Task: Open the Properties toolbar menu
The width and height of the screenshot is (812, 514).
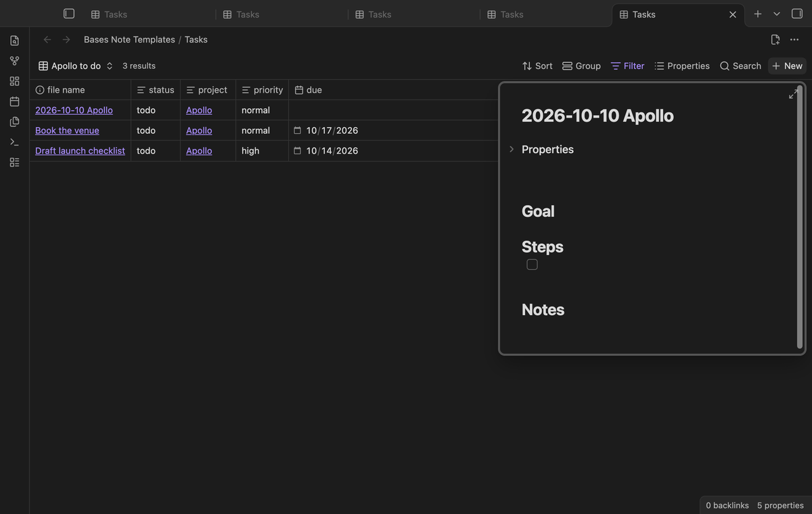Action: coord(682,66)
